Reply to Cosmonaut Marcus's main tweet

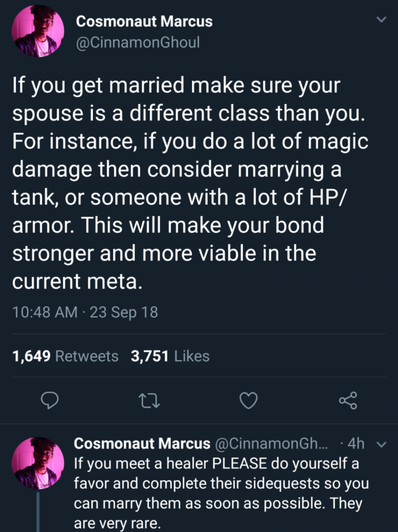50,401
